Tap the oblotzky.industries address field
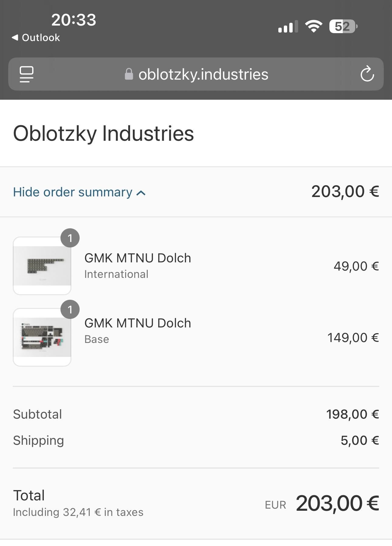 click(203, 74)
